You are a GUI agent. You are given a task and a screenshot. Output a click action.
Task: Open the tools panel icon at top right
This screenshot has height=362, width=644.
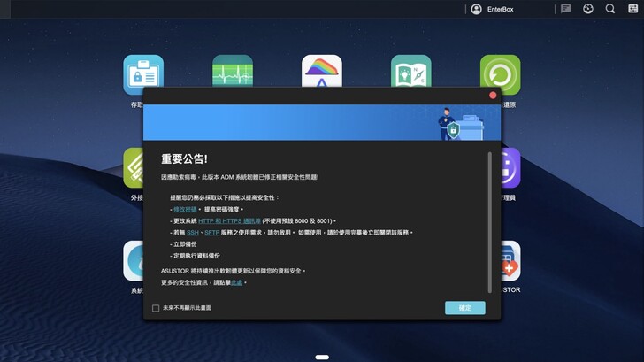(x=632, y=9)
